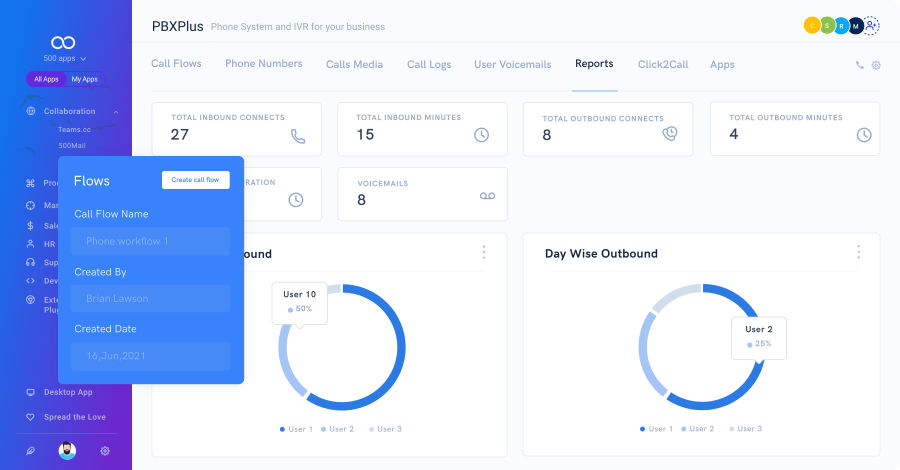Click the User 2 25% tooltip
The image size is (900, 470).
tap(759, 338)
